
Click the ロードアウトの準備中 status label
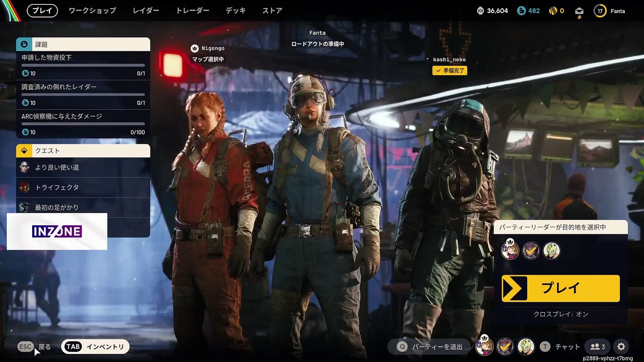tap(317, 44)
